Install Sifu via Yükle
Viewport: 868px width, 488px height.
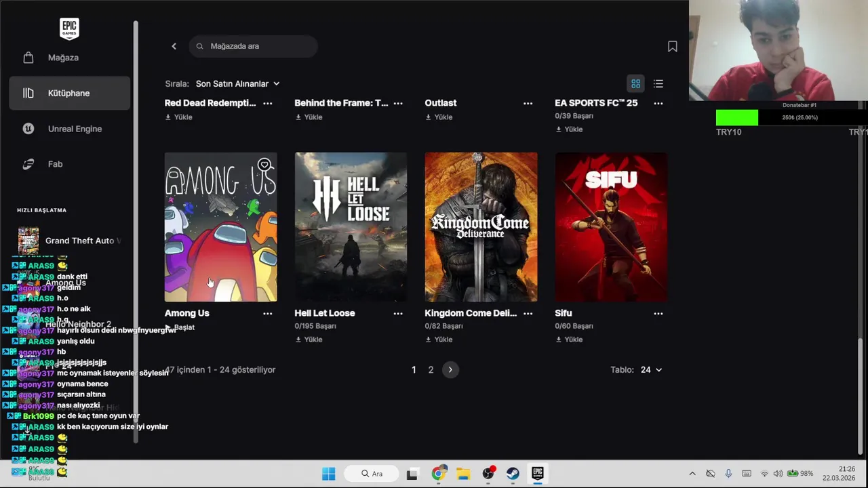click(570, 340)
